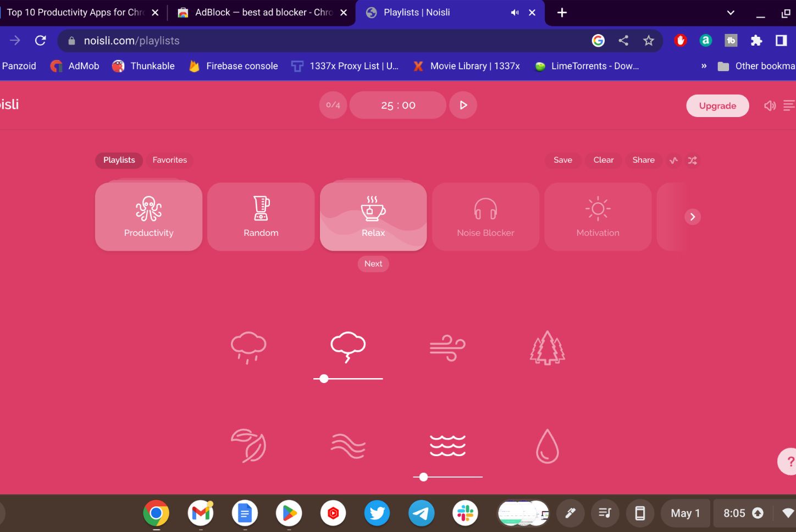Click the Next button under Relax
Viewport: 796px width, 532px height.
coord(373,264)
